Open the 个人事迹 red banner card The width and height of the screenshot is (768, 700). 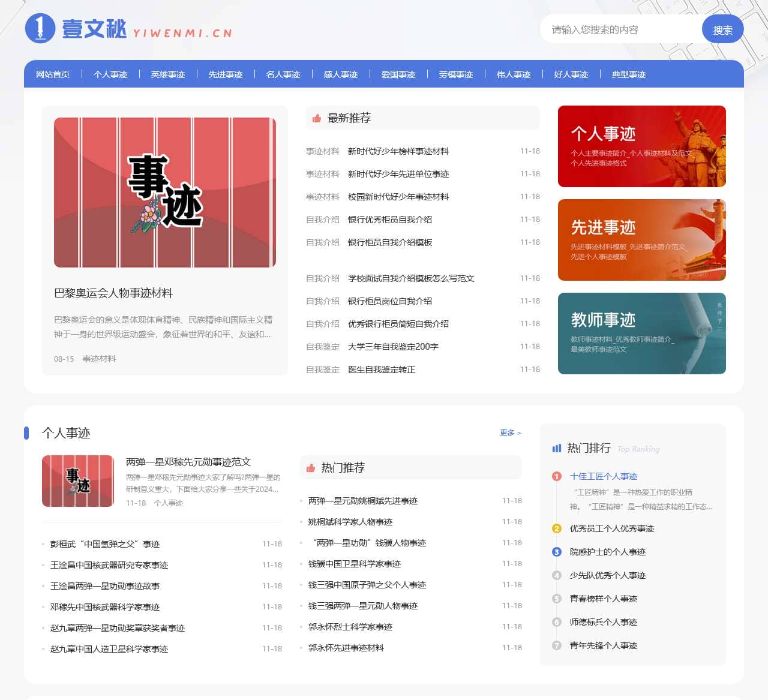coord(641,146)
